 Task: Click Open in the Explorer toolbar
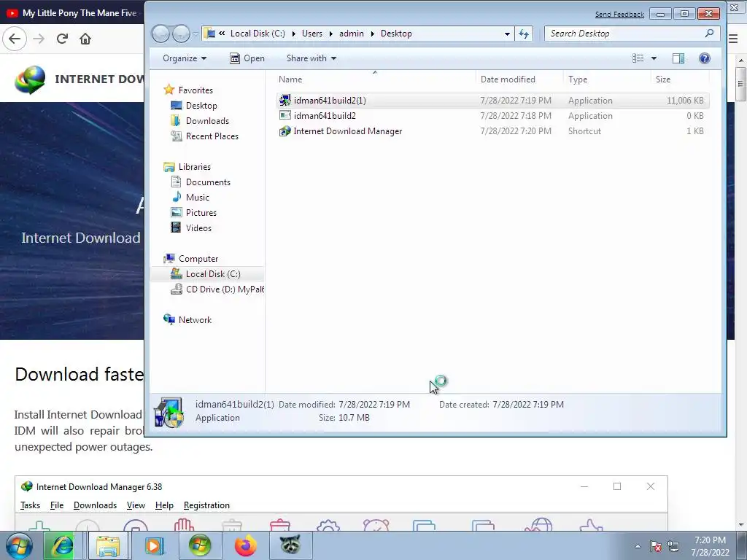pyautogui.click(x=247, y=58)
